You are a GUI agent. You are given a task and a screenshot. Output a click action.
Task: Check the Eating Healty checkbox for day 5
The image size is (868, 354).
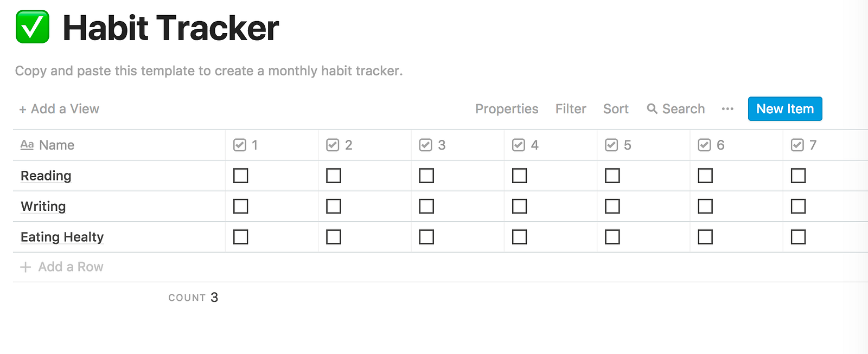(612, 237)
